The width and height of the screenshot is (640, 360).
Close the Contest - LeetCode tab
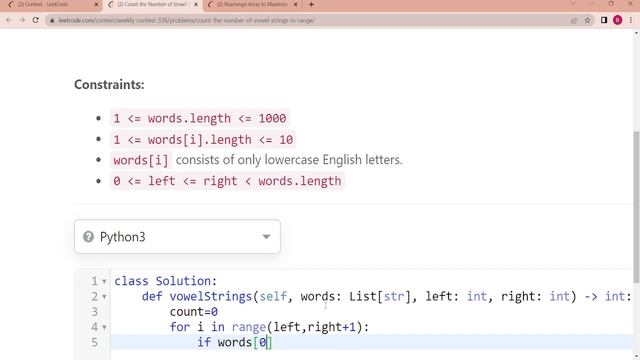click(96, 4)
